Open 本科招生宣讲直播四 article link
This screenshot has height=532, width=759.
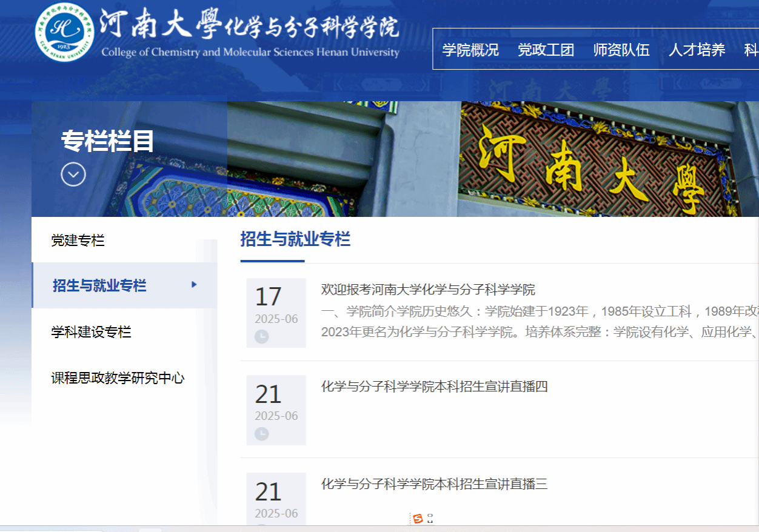coord(434,387)
